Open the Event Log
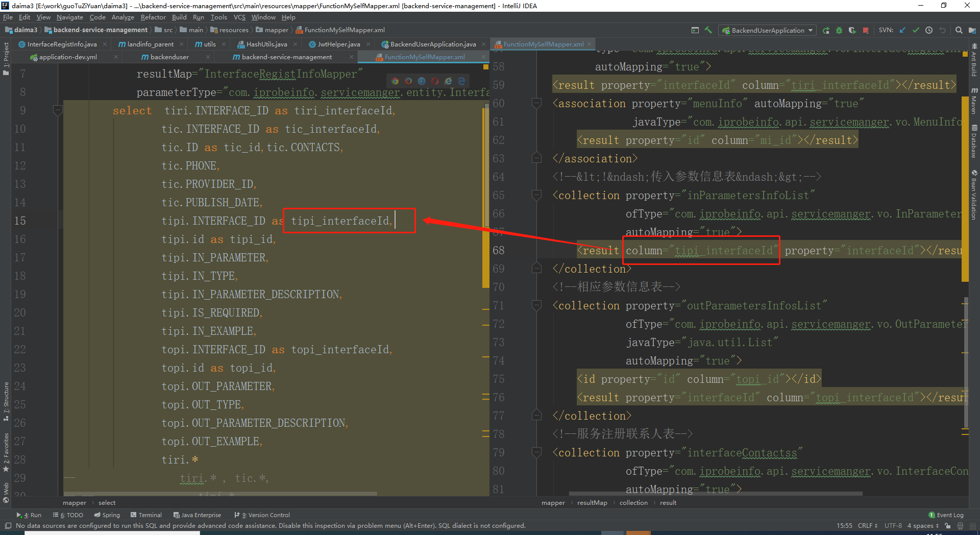Viewport: 980px width, 535px height. [950, 515]
